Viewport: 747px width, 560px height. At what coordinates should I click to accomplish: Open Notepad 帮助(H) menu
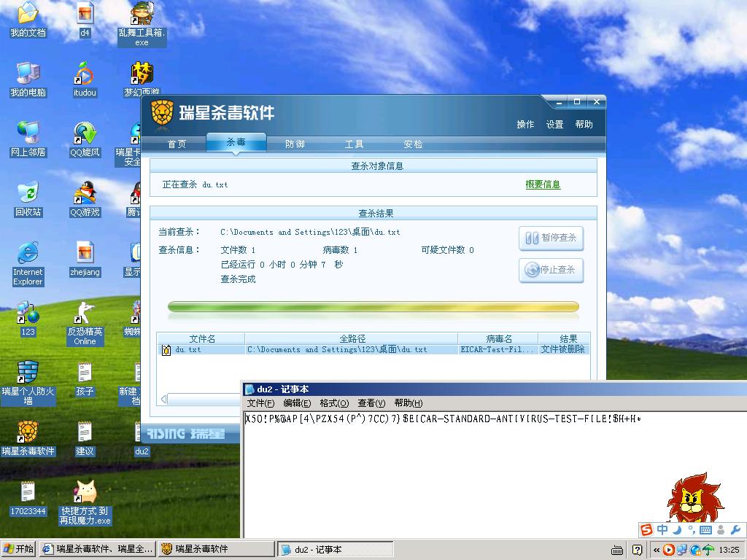pos(409,403)
